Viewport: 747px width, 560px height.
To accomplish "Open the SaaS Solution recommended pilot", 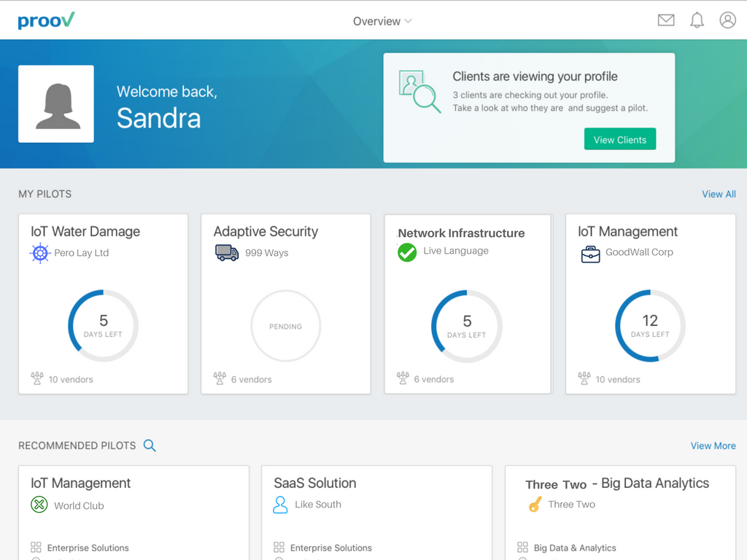I will [315, 483].
